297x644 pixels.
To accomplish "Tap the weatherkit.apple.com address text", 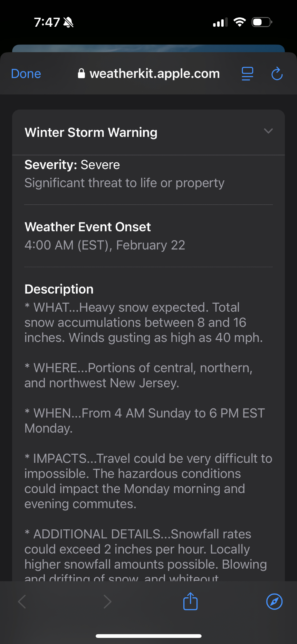I will click(x=155, y=74).
